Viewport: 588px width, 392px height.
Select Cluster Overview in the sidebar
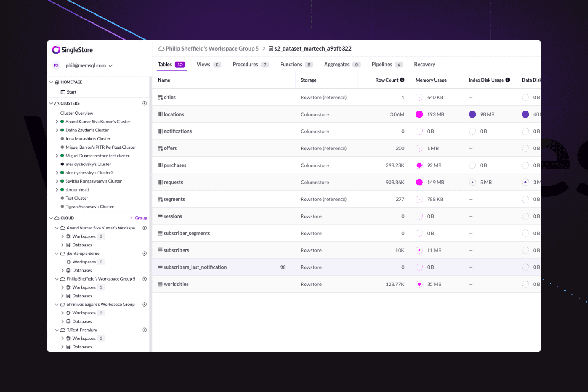tap(77, 113)
